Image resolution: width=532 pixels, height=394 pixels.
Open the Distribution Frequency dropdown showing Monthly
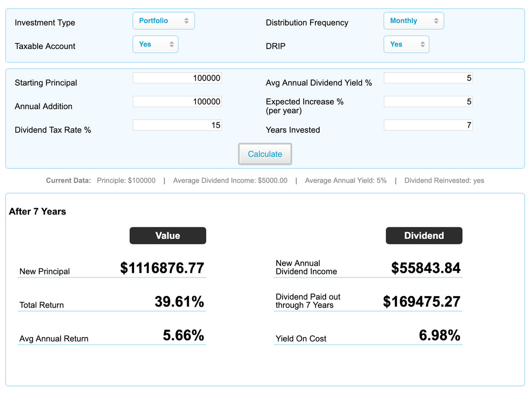(x=413, y=21)
